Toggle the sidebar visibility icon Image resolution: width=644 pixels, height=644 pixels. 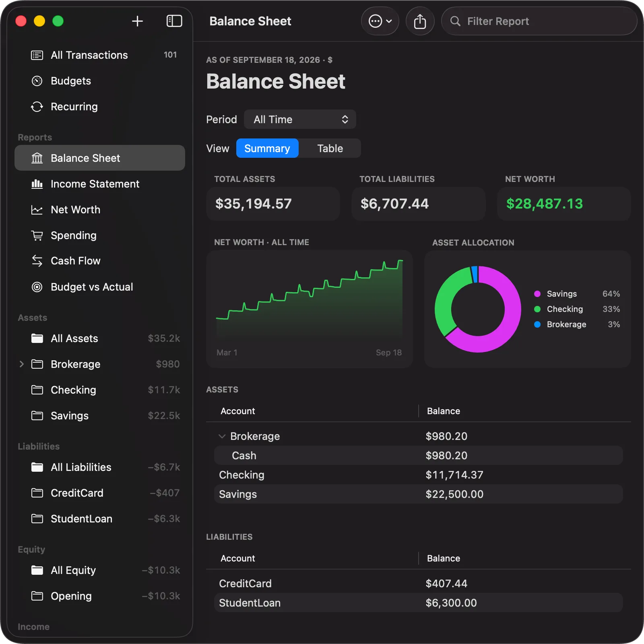(174, 21)
